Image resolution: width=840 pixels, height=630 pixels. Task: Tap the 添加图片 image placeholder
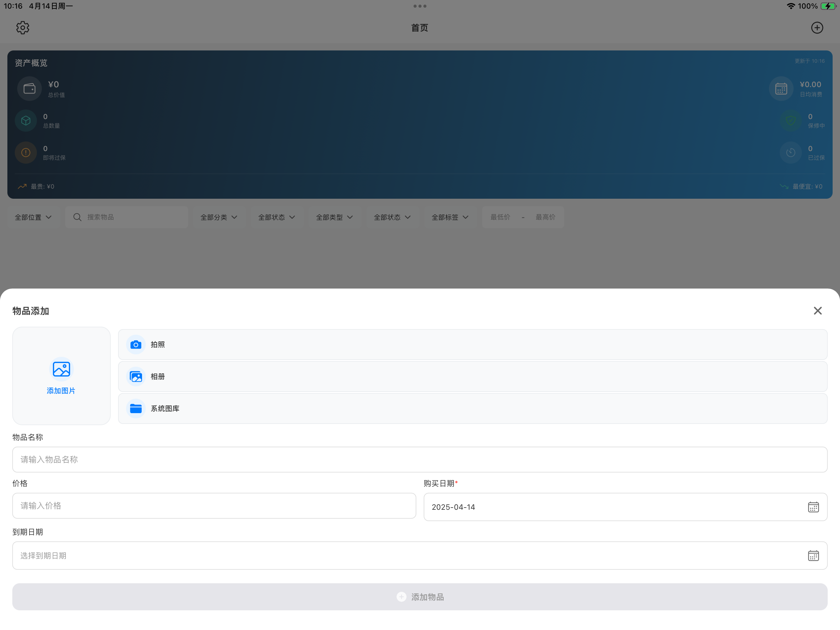tap(61, 376)
